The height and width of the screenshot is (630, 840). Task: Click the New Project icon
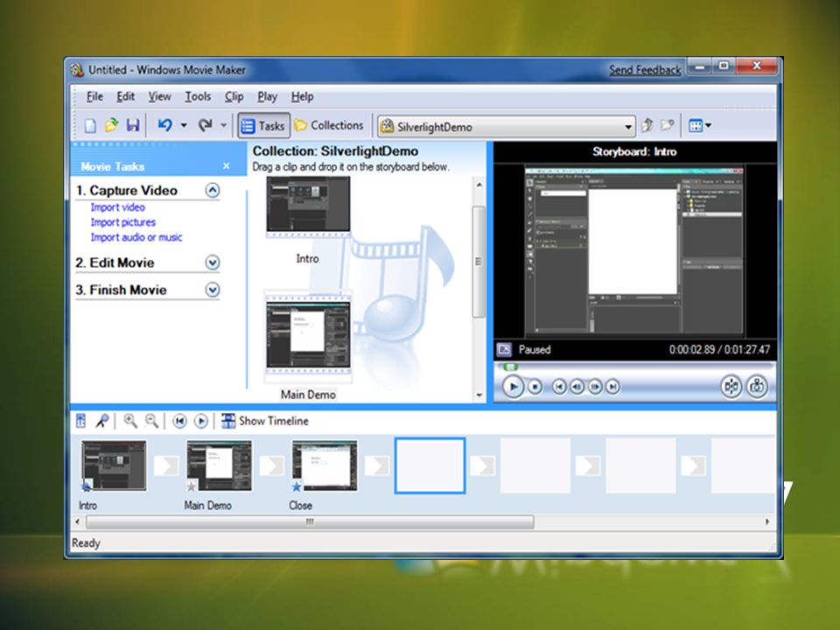pos(90,125)
